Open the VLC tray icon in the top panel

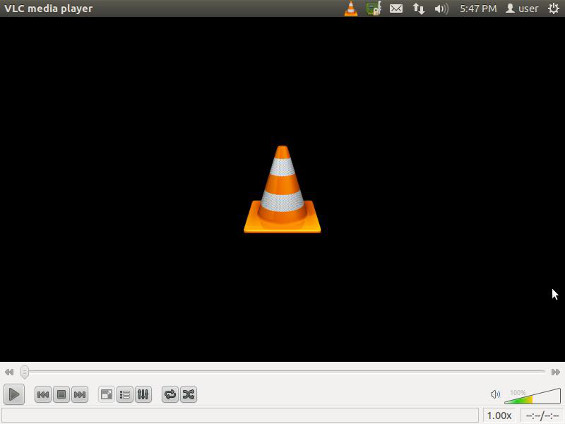351,8
